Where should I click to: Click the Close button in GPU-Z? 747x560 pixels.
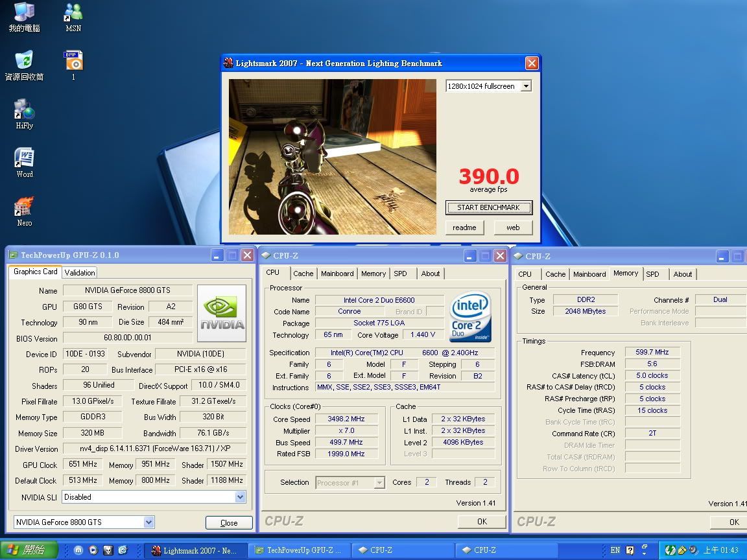(x=229, y=523)
